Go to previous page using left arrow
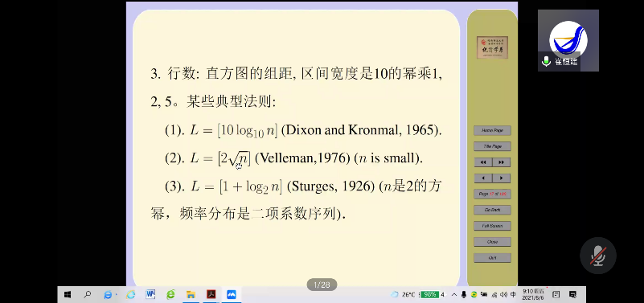Viewport: 644px width, 303px height. [x=483, y=178]
